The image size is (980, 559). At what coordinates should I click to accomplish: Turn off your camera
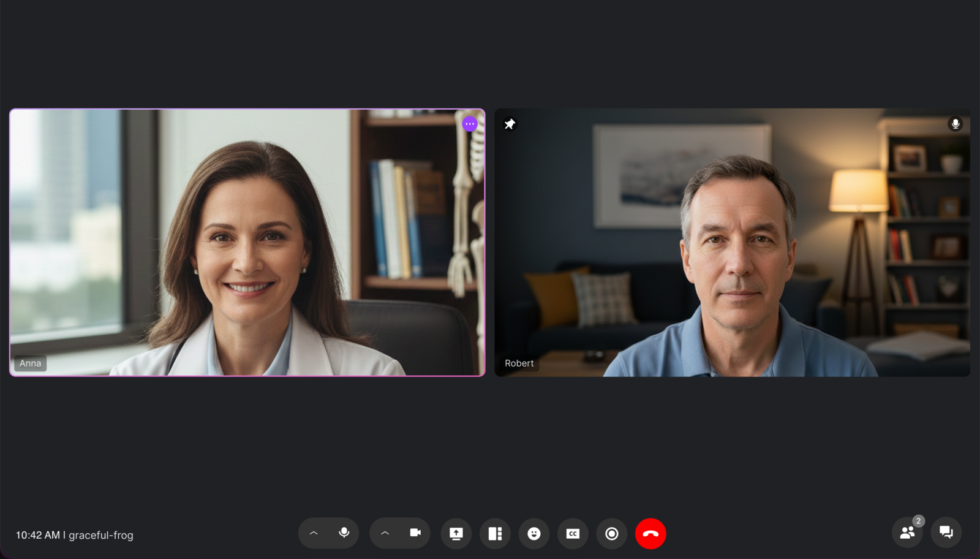pos(415,533)
